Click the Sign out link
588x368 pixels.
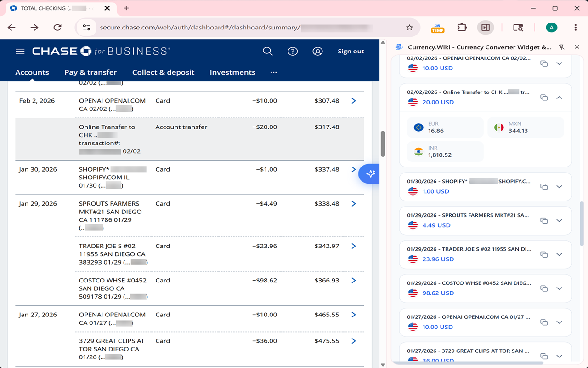351,52
